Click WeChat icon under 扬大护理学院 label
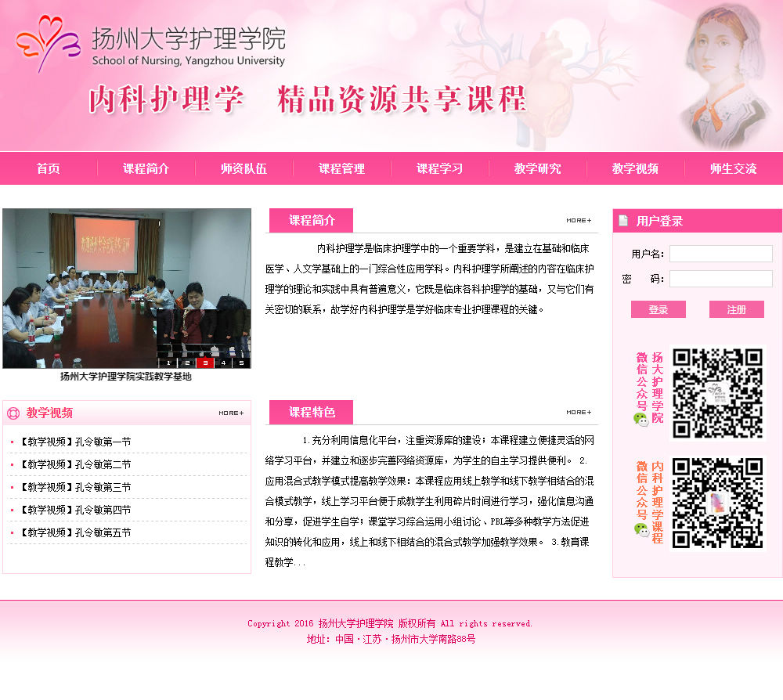783x700 pixels. (641, 420)
